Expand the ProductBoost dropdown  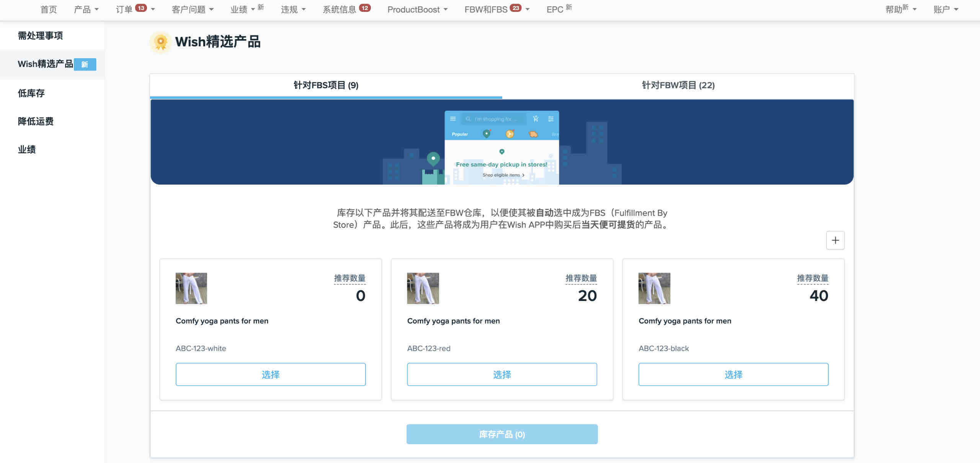417,9
